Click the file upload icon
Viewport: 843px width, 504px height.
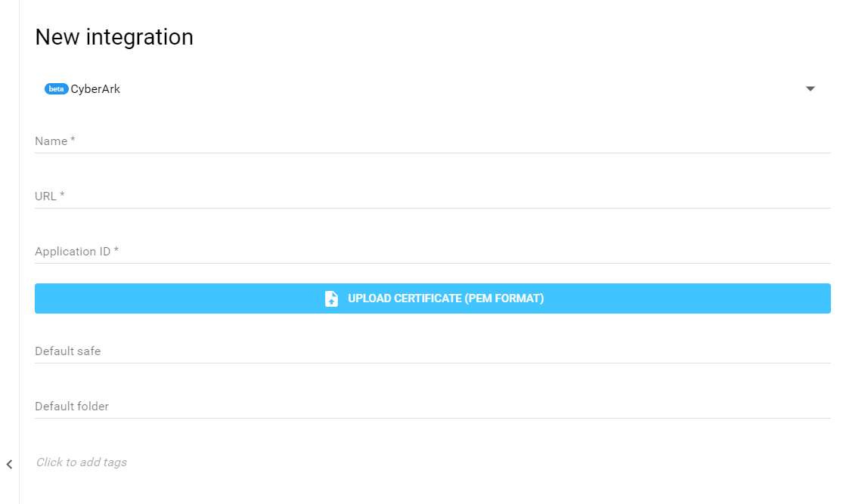pyautogui.click(x=331, y=298)
